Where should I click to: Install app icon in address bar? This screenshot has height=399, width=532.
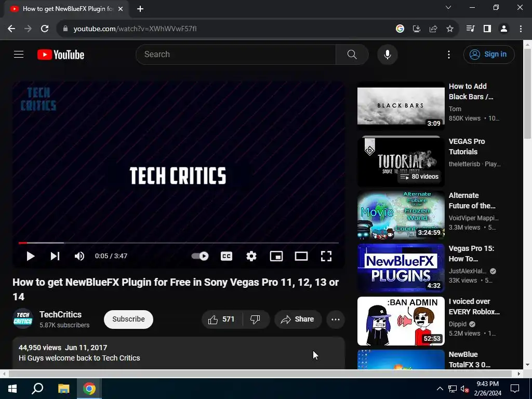(417, 29)
